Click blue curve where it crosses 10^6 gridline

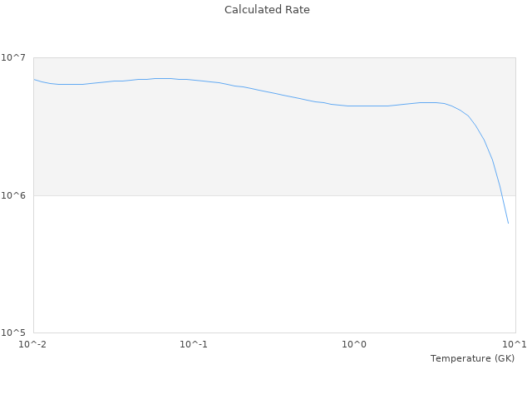[502, 195]
